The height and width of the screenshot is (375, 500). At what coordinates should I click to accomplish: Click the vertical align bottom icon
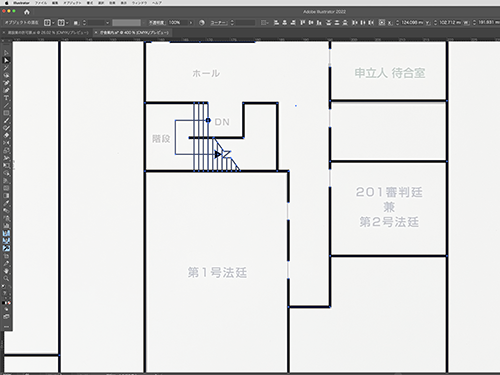coord(319,23)
